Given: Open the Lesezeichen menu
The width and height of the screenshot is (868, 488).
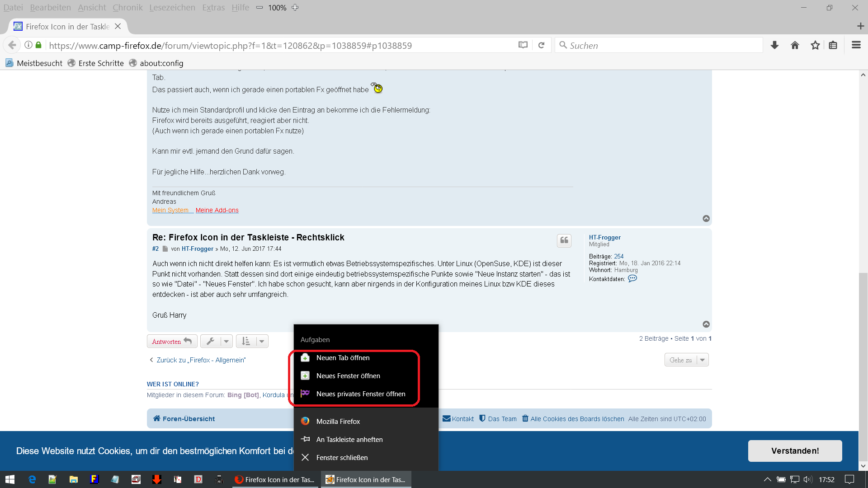Looking at the screenshot, I should pos(172,8).
